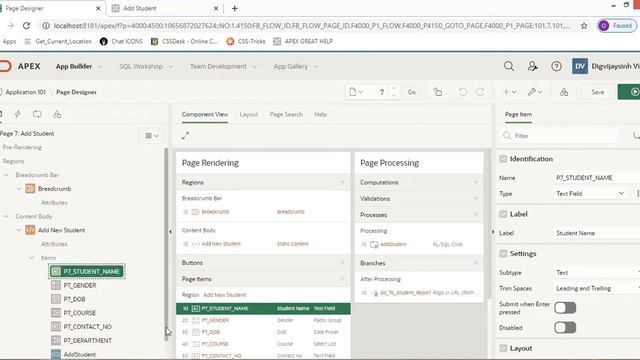The height and width of the screenshot is (360, 640).
Task: Click the P7_GENDER item icon in tree
Action: click(x=56, y=285)
